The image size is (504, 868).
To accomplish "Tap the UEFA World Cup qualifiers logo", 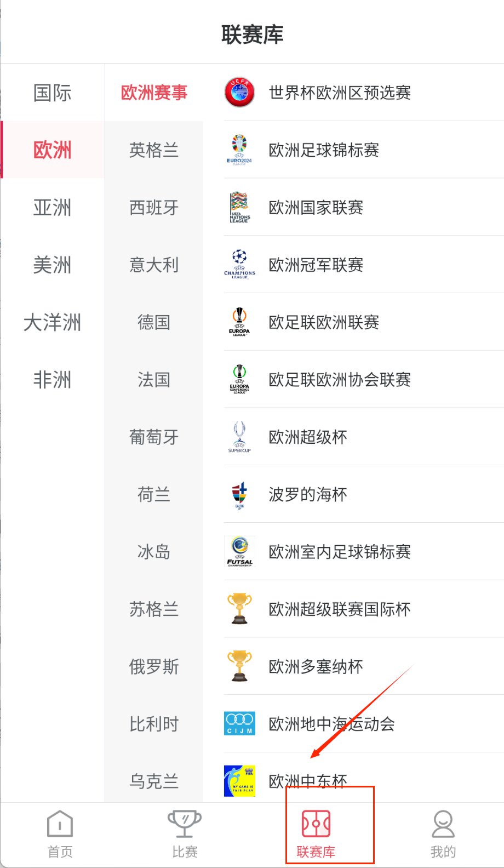I will coord(239,93).
